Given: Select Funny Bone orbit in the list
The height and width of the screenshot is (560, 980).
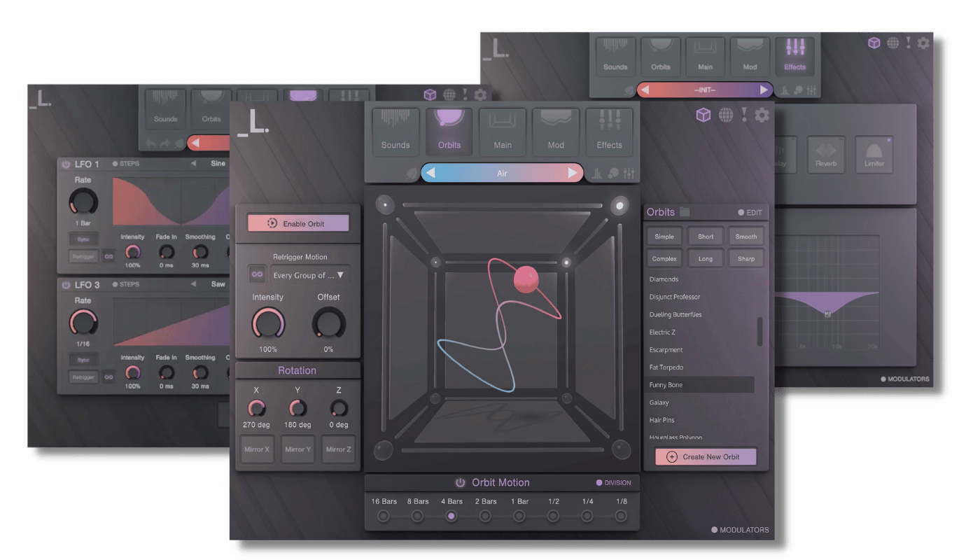Looking at the screenshot, I should [x=700, y=385].
